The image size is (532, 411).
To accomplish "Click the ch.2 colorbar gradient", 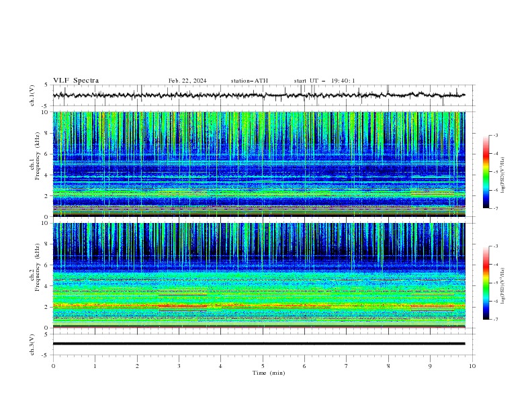I will point(486,283).
